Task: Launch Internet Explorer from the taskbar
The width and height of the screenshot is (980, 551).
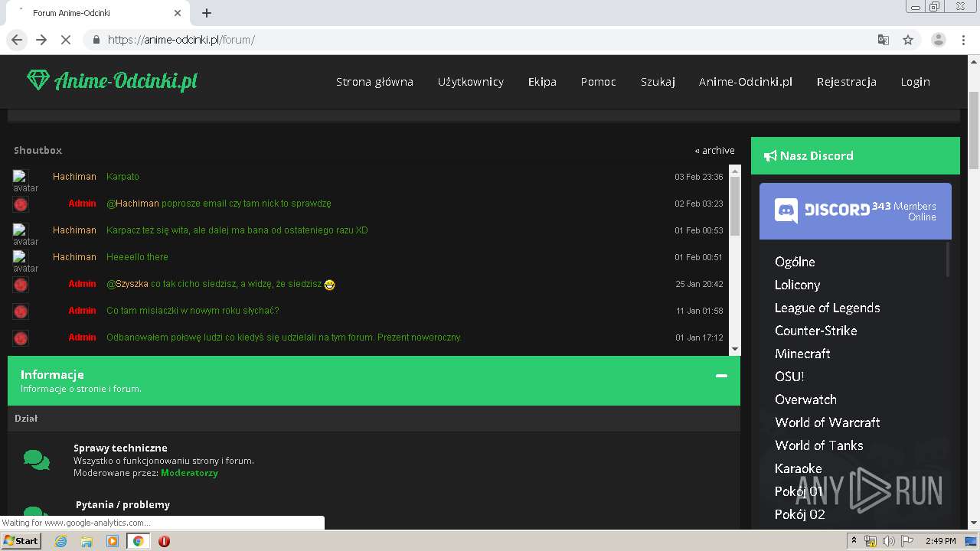Action: click(61, 541)
